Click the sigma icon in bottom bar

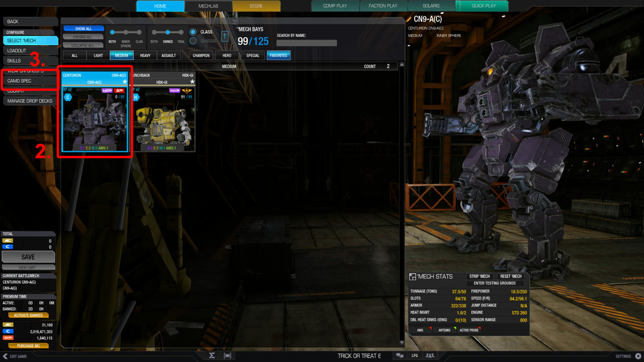pos(212,355)
